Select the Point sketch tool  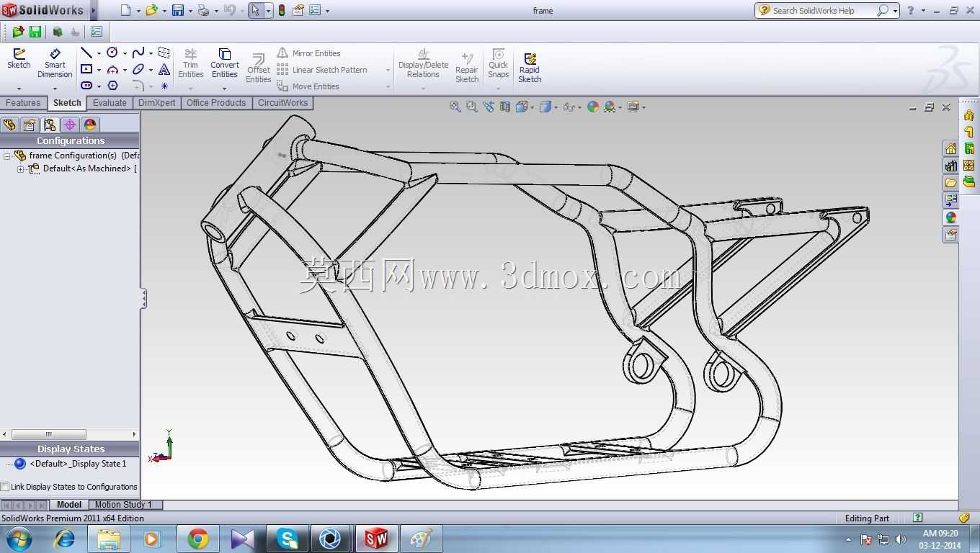[x=164, y=86]
